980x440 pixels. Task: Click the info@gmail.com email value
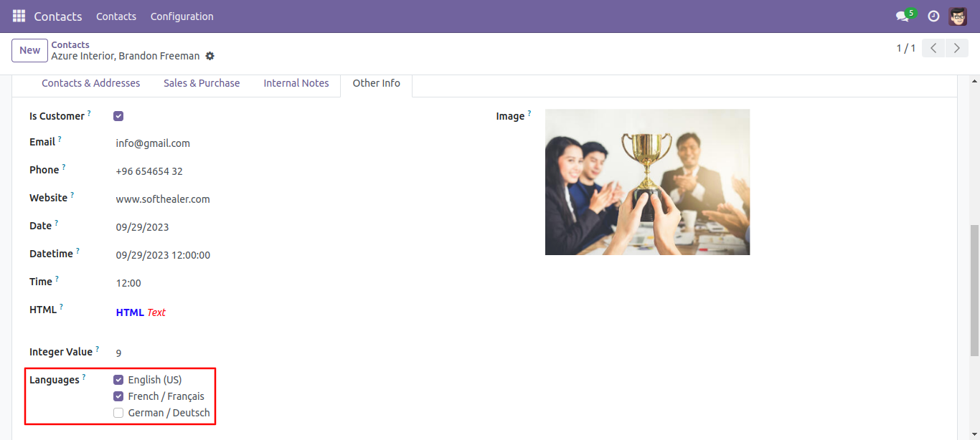pos(153,143)
